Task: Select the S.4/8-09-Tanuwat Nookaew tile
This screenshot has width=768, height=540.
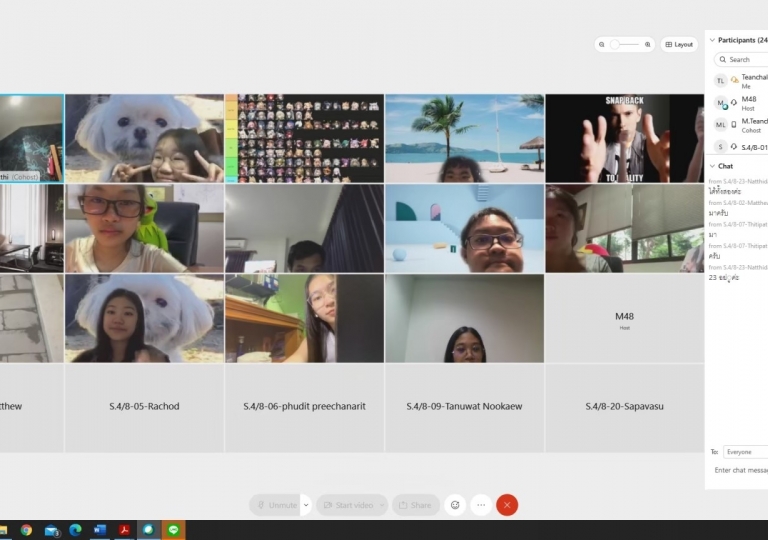Action: tap(464, 408)
